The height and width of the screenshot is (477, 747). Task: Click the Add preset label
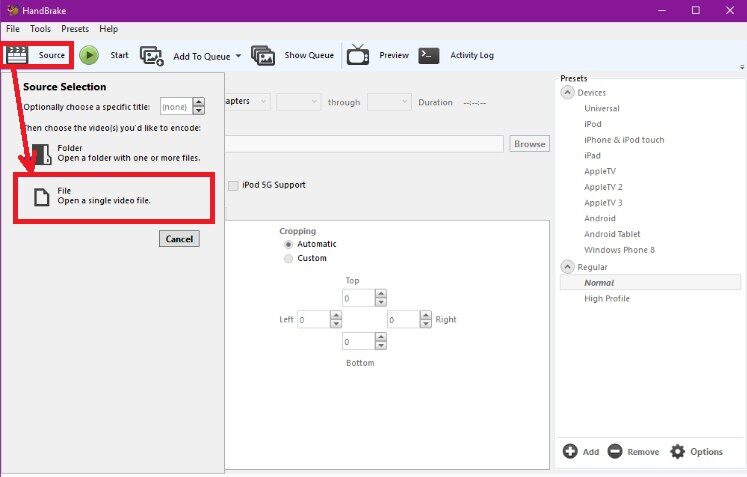[591, 452]
